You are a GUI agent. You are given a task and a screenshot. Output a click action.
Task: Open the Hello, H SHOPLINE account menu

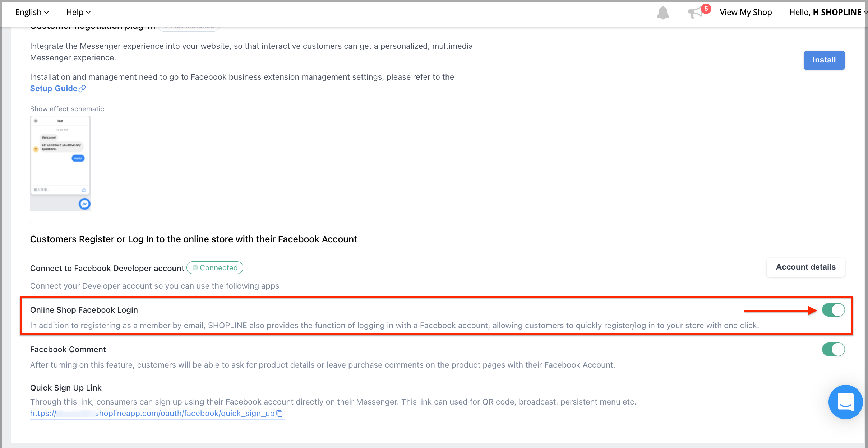[828, 12]
